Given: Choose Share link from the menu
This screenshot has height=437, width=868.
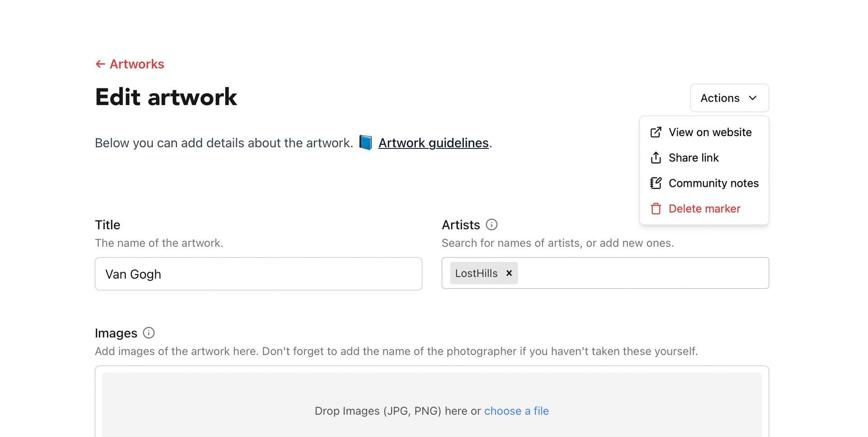Looking at the screenshot, I should point(693,157).
